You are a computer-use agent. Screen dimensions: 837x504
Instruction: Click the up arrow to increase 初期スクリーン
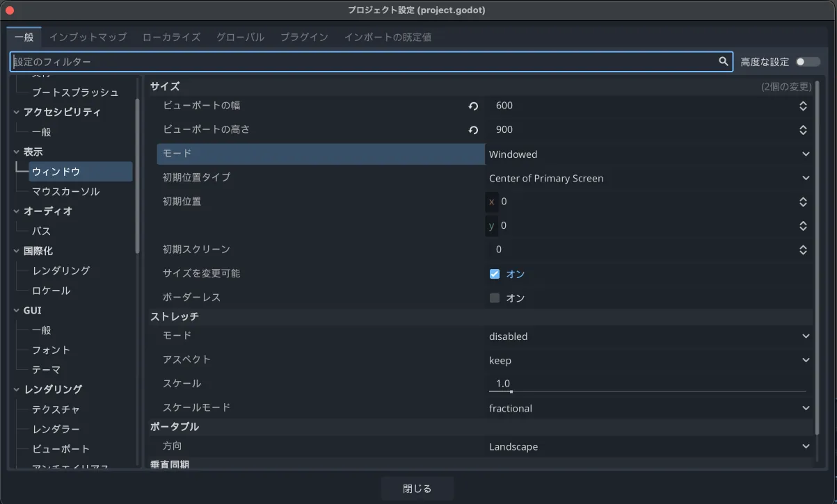click(x=803, y=246)
